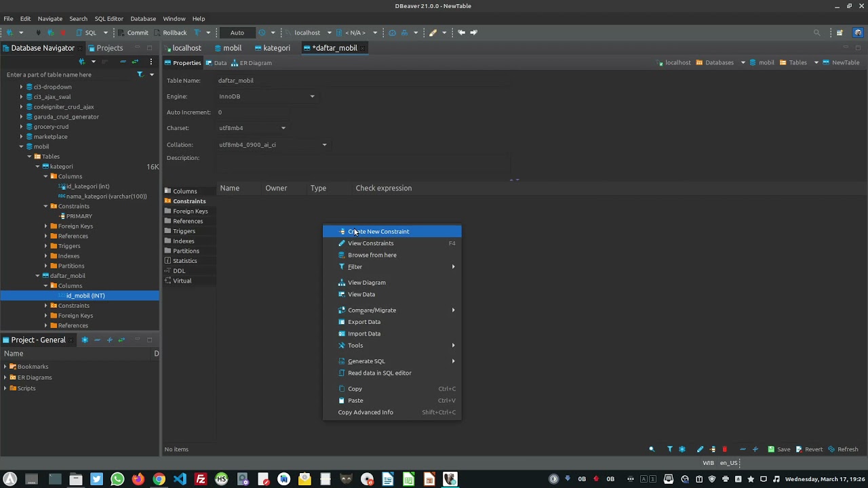Open FileZilla from taskbar
Screen dimensions: 868x488
[200, 479]
